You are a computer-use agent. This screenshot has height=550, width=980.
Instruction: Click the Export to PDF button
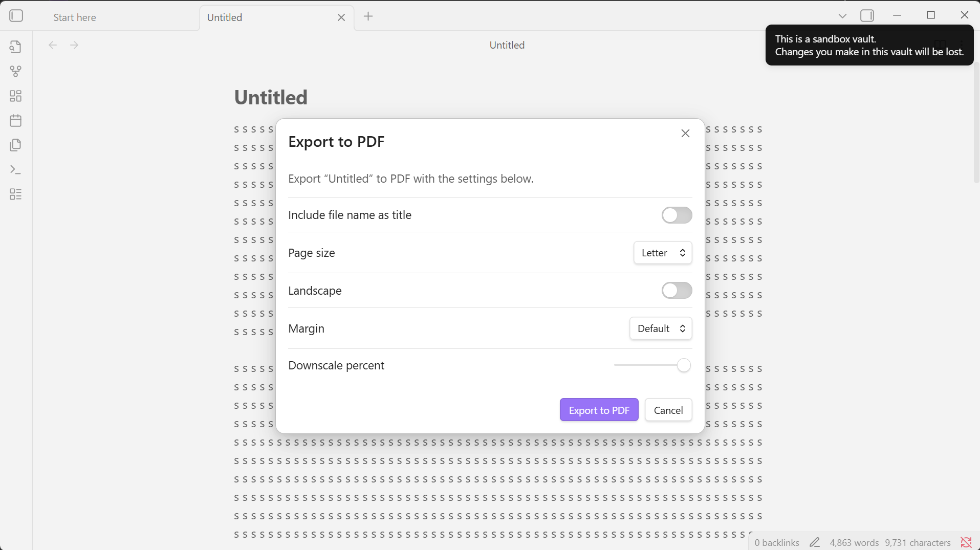pos(599,410)
